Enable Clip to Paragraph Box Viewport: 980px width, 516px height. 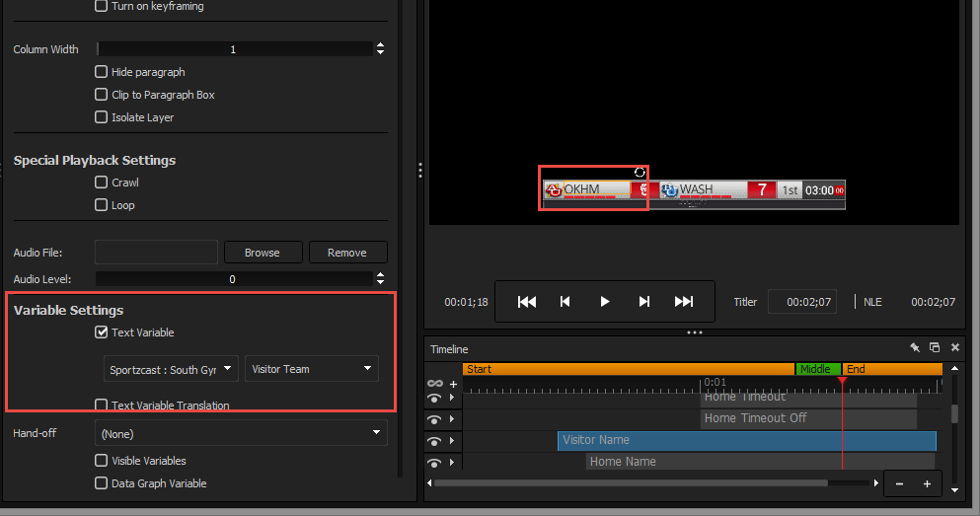102,95
